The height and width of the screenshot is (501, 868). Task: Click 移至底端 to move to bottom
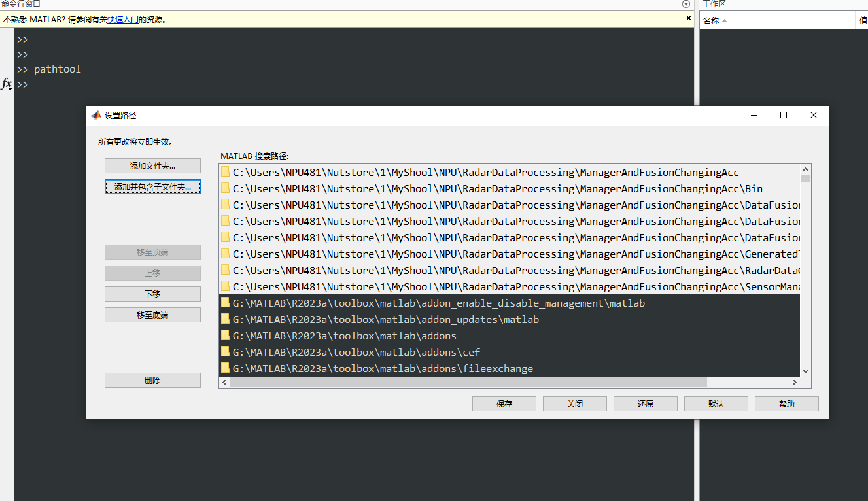[x=152, y=315]
